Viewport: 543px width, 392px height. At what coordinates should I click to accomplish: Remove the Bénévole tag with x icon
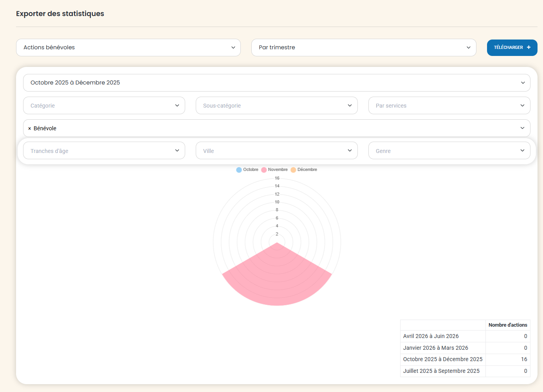click(29, 128)
